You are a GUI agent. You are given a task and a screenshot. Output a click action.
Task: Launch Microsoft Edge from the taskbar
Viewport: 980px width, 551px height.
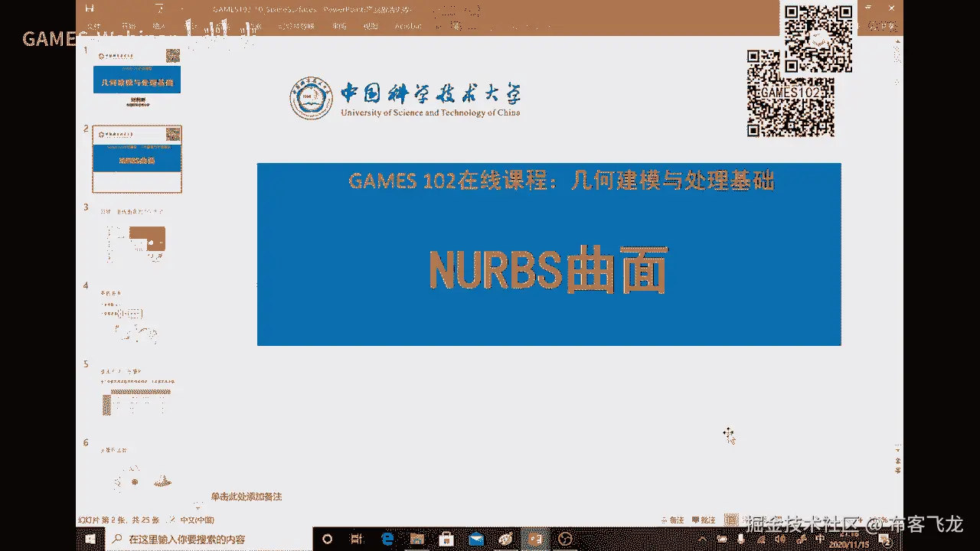(x=387, y=539)
